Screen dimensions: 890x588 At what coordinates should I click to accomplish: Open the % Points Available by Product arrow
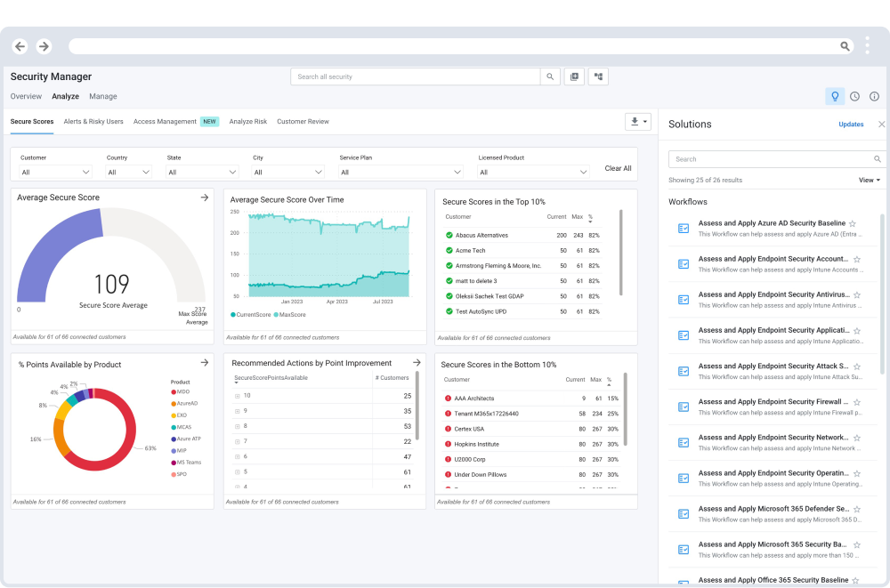[205, 363]
